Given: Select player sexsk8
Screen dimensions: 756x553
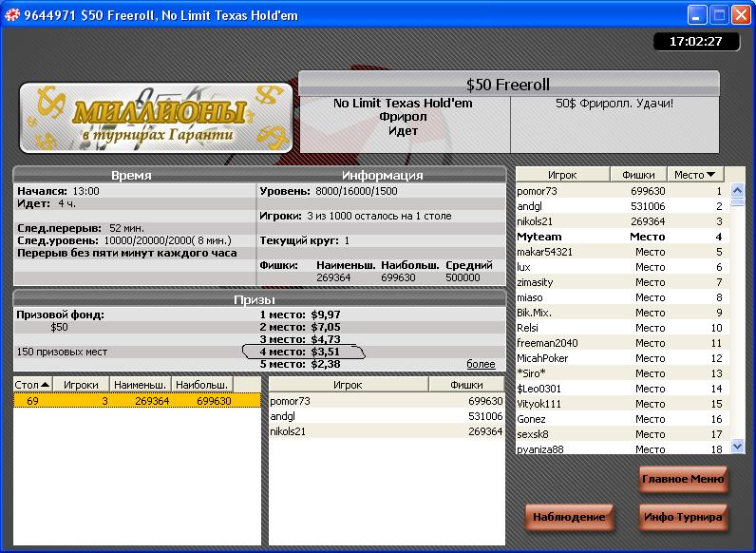Looking at the screenshot, I should tap(622, 434).
